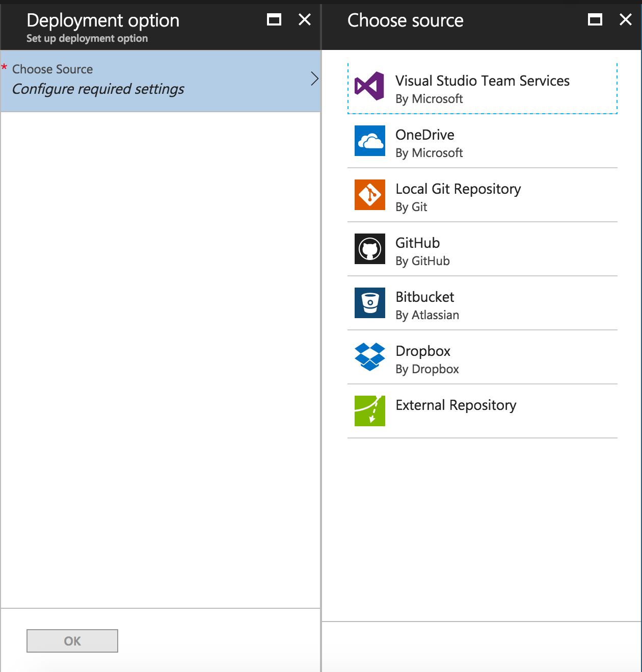Choose the External Repository title
The height and width of the screenshot is (672, 642).
456,405
